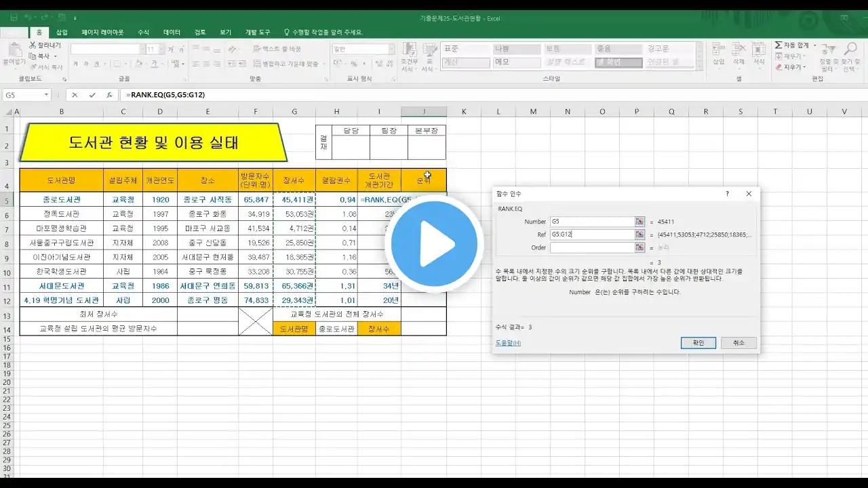Select cell containing 4.19 혁명기념 도서관

click(x=62, y=300)
